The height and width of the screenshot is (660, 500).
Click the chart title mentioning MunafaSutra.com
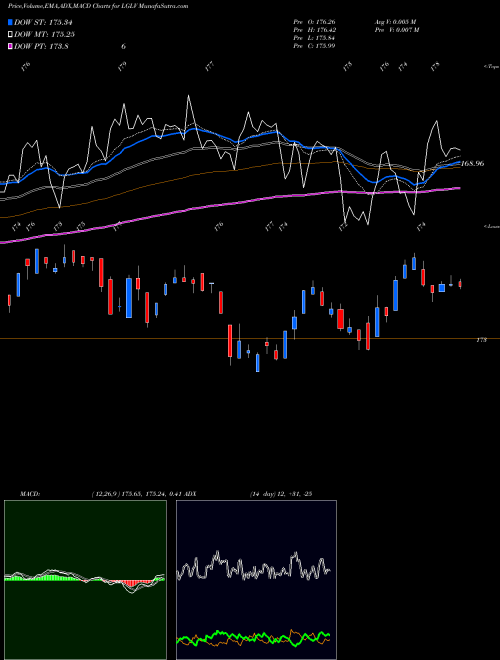[x=98, y=6]
